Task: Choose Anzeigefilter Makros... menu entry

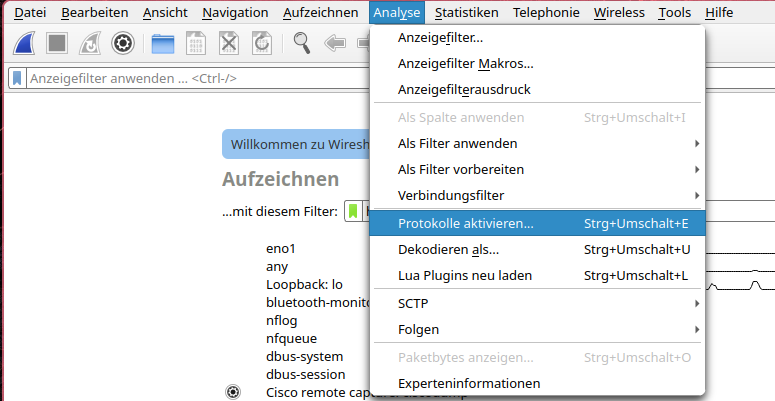Action: pyautogui.click(x=537, y=63)
